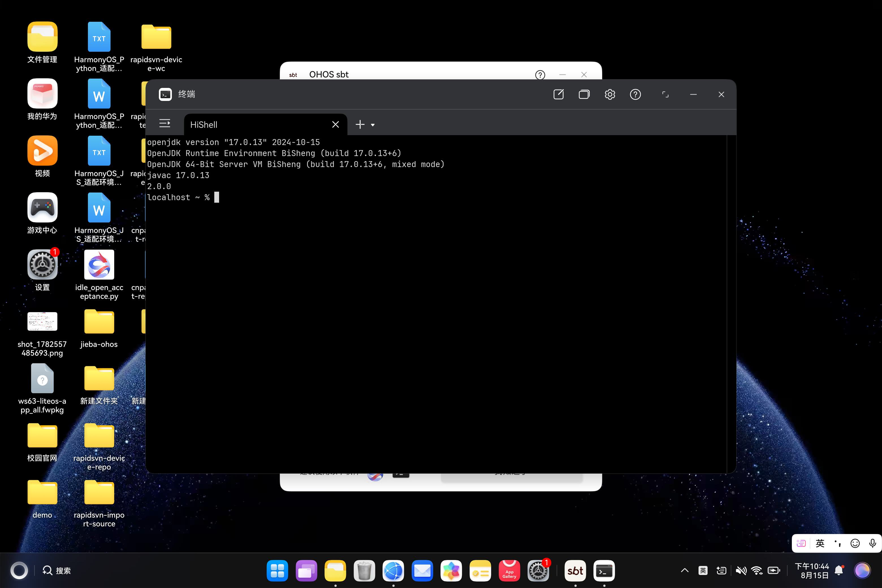
Task: Close the HiShell tab
Action: click(336, 124)
